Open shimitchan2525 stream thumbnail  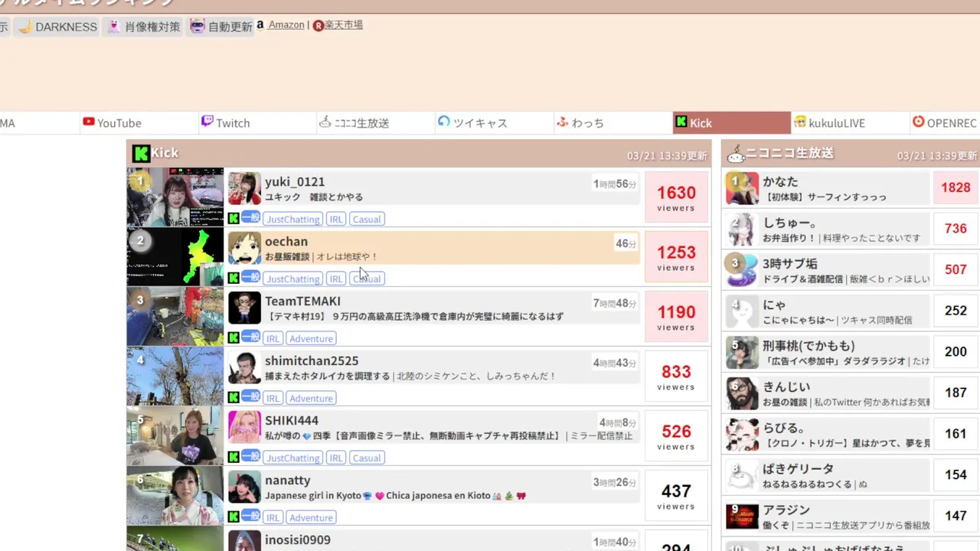[175, 377]
